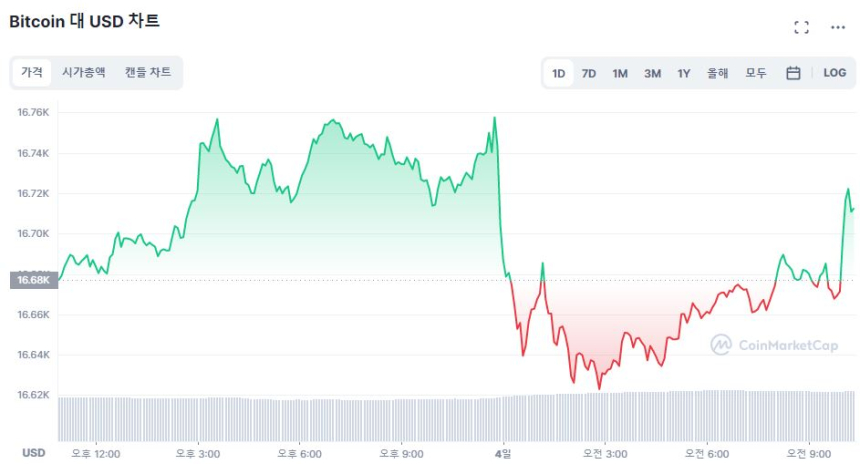Image resolution: width=860 pixels, height=464 pixels.
Task: Select the 올해 (this year) range
Action: [x=717, y=73]
